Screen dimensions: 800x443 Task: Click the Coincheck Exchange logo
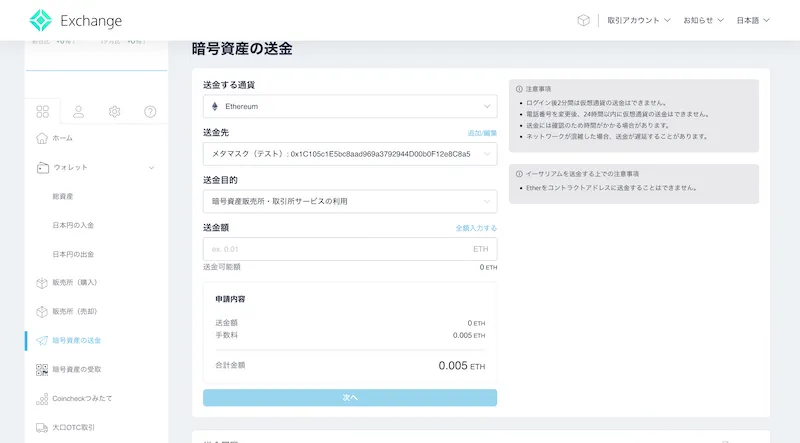[x=76, y=20]
